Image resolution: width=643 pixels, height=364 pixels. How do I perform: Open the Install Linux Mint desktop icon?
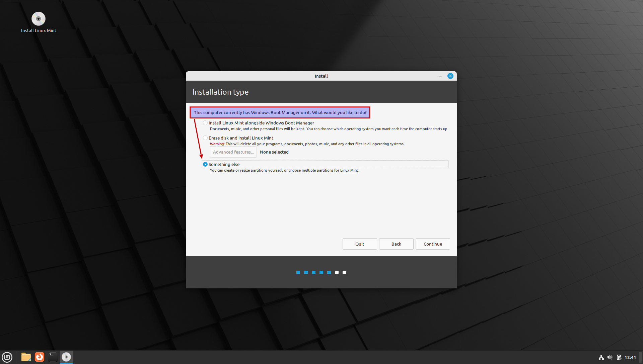(x=39, y=22)
